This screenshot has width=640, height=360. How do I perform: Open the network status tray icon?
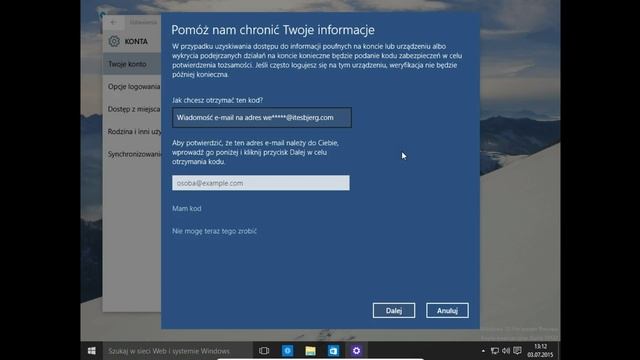495,351
